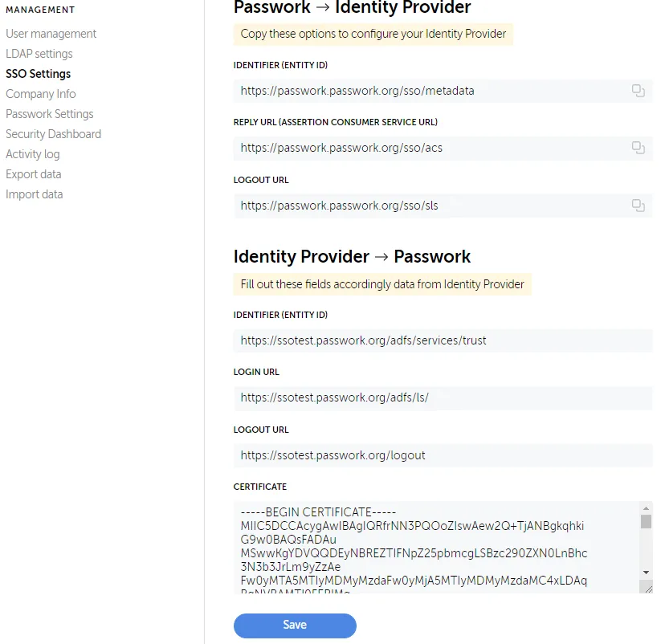
Task: Open the Import data page
Action: [x=34, y=194]
